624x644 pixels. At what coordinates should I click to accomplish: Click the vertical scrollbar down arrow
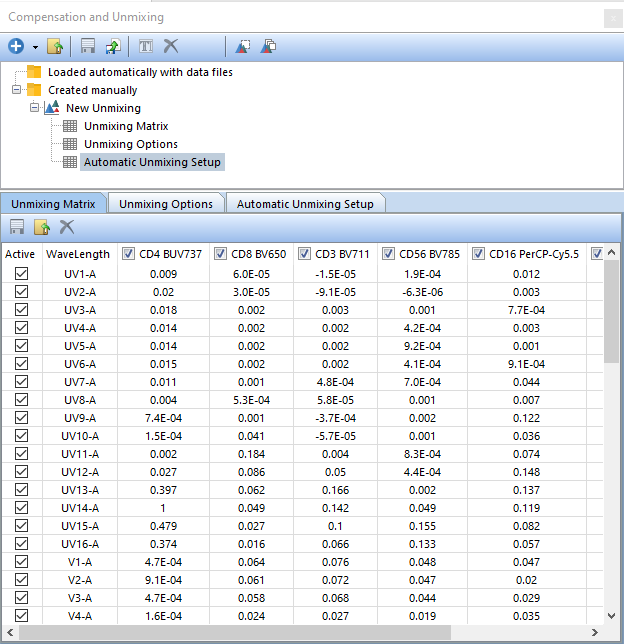click(611, 616)
